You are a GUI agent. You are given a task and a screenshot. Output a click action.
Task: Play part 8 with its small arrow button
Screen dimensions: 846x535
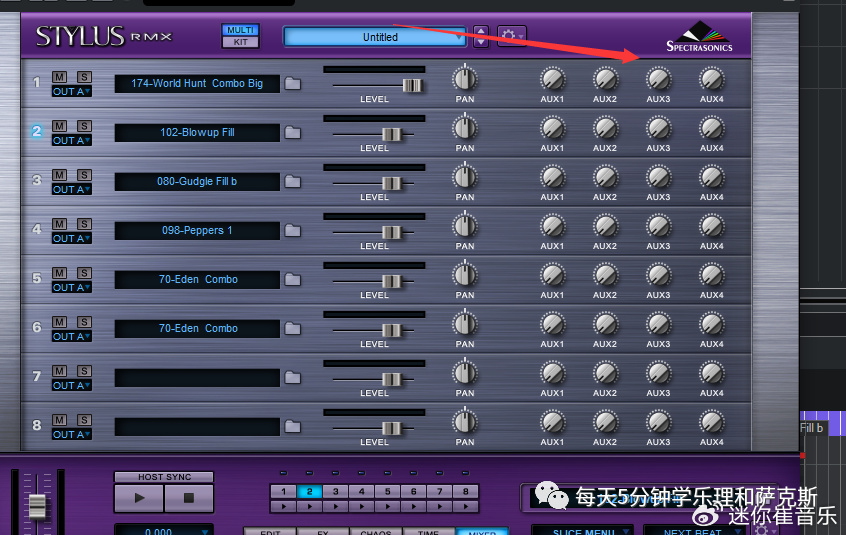(466, 506)
